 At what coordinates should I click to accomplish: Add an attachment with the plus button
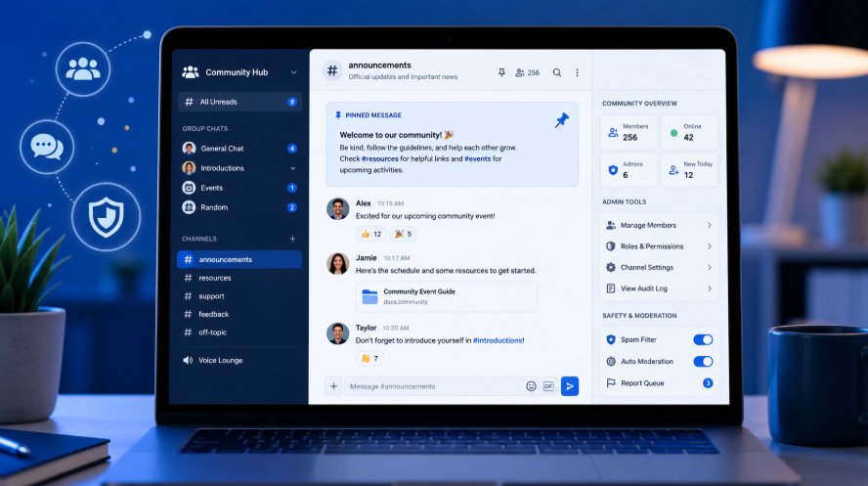(x=333, y=386)
